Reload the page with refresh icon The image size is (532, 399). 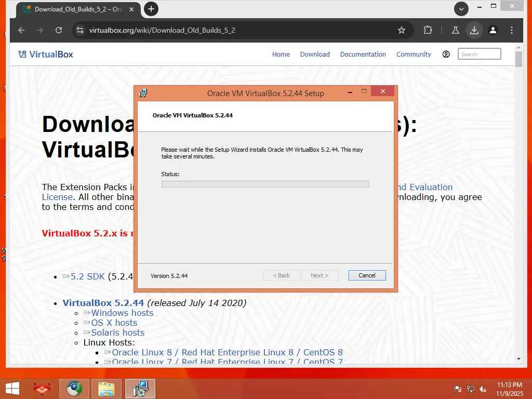tap(59, 30)
